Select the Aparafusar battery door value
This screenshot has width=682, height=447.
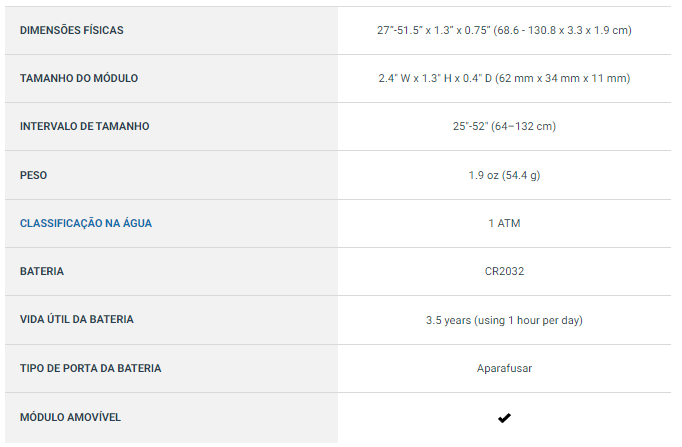tap(504, 368)
